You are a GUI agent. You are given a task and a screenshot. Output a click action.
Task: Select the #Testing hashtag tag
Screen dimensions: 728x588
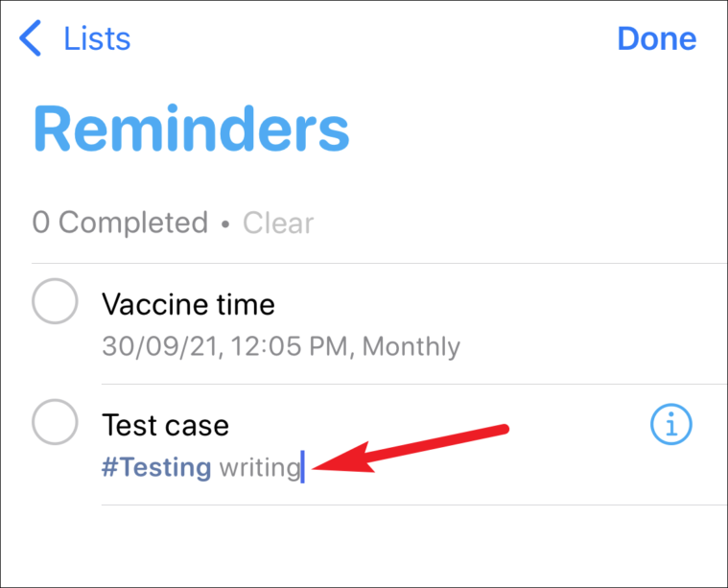(156, 467)
